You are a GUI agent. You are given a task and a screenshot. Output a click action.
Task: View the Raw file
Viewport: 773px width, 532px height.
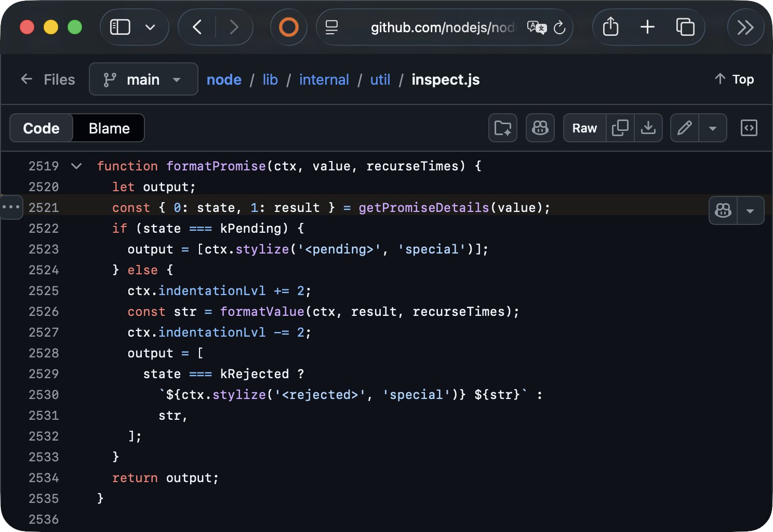584,128
